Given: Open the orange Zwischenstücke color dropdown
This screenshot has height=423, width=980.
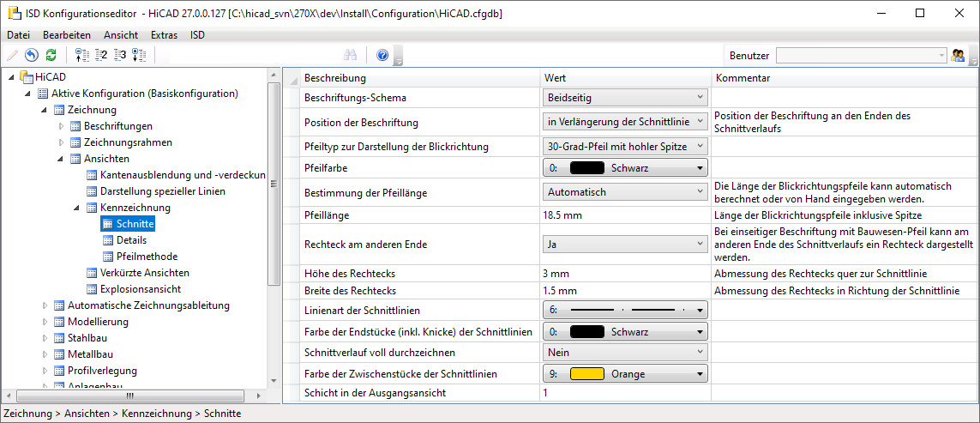Looking at the screenshot, I should pyautogui.click(x=625, y=374).
